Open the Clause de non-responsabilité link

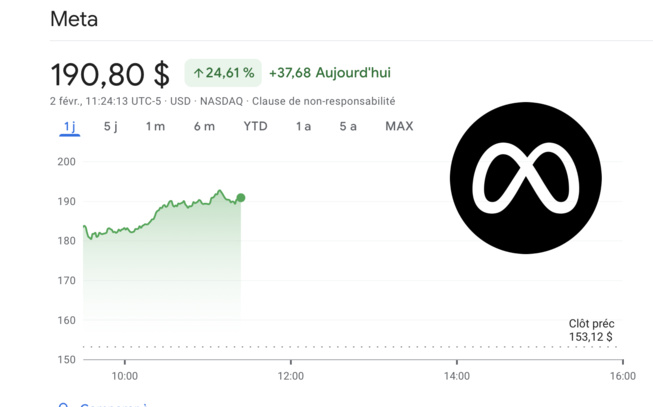point(323,101)
